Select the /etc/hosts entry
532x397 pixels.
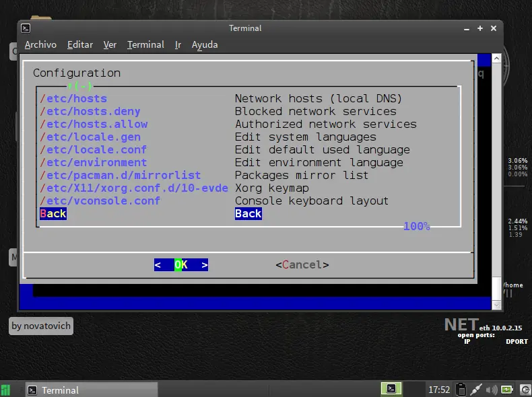73,99
